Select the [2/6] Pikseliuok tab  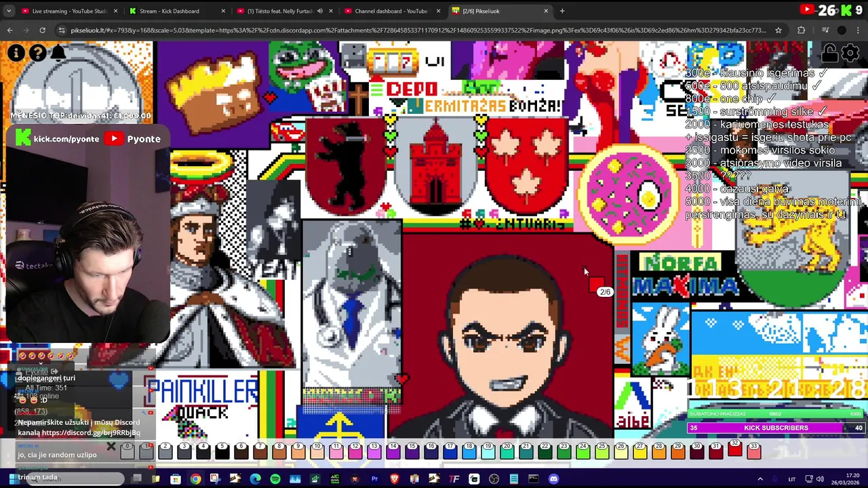click(x=499, y=11)
